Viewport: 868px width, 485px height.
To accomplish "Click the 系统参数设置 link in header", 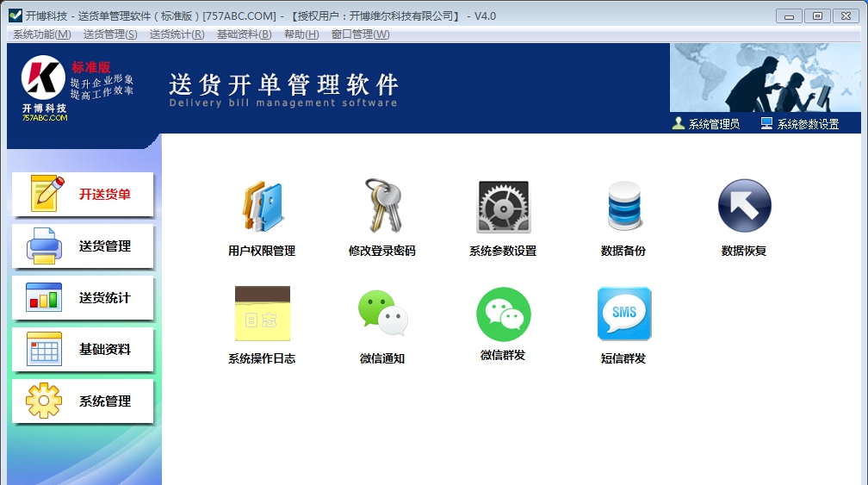I will (800, 124).
